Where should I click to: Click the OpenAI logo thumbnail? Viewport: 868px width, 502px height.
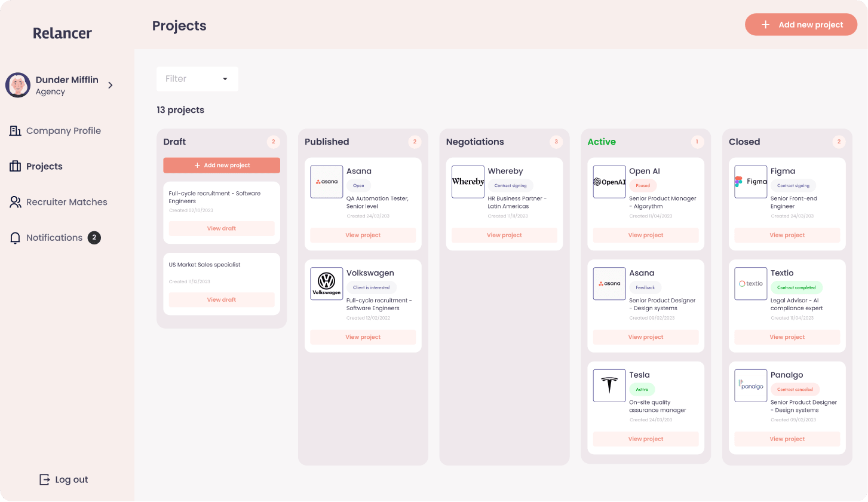point(609,182)
